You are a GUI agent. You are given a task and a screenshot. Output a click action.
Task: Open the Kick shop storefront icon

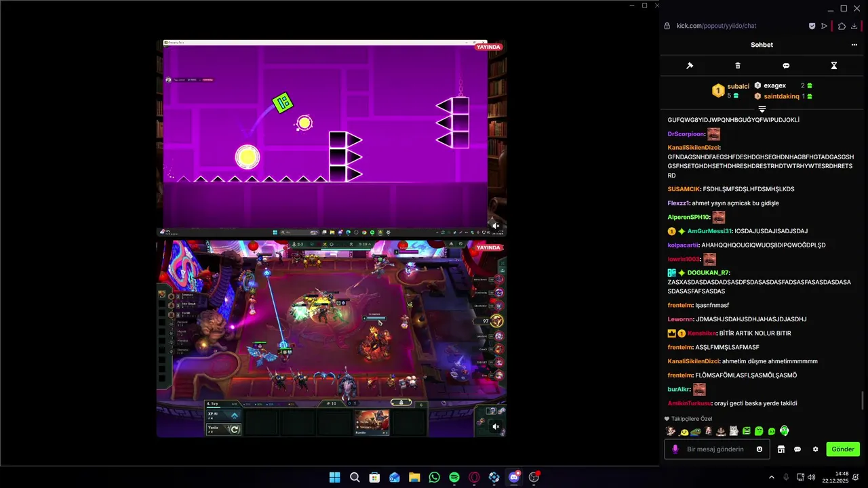pyautogui.click(x=781, y=449)
